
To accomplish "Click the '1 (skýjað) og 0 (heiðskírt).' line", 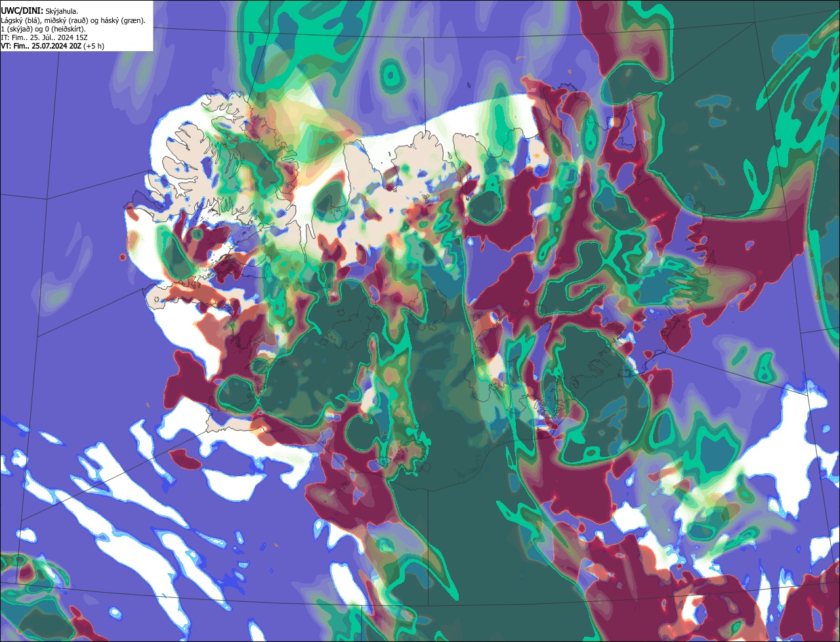I will pyautogui.click(x=43, y=29).
